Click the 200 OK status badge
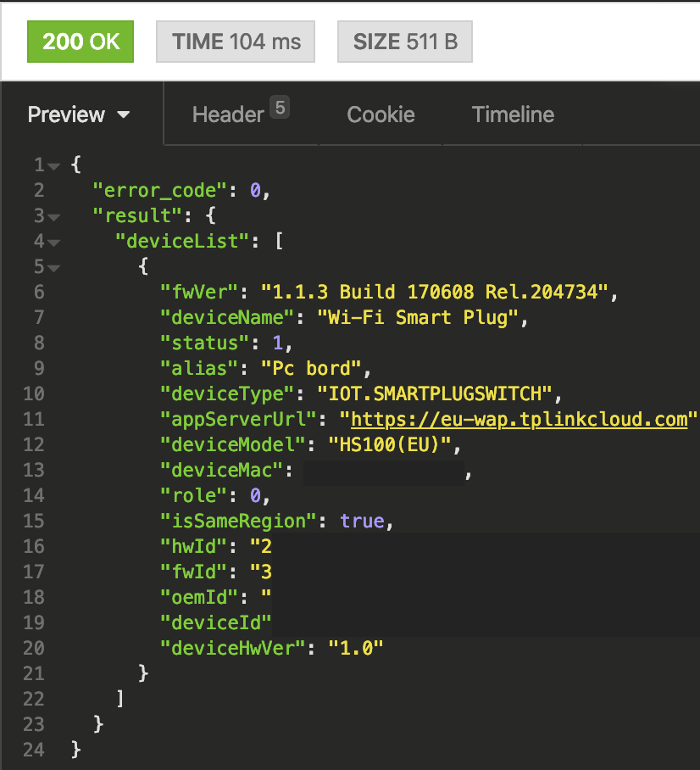700x770 pixels. click(x=80, y=41)
